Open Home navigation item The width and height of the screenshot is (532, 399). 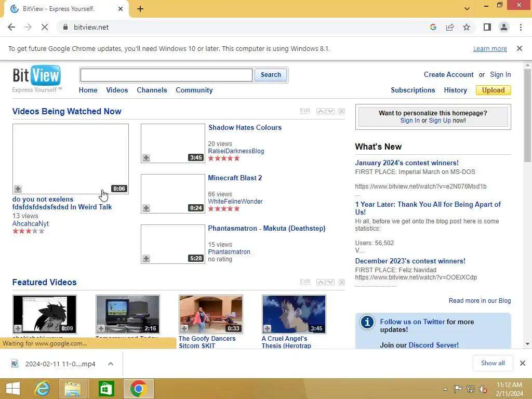pyautogui.click(x=88, y=90)
